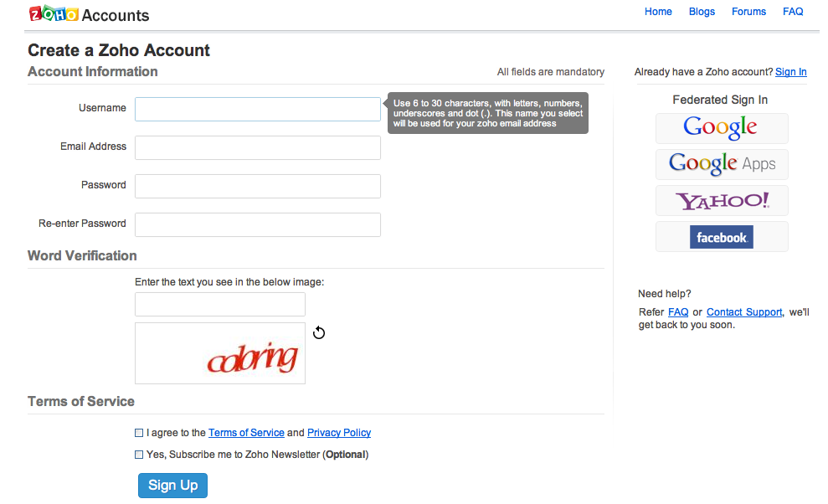This screenshot has width=828, height=504.
Task: Click the Accounts heading text
Action: click(116, 15)
